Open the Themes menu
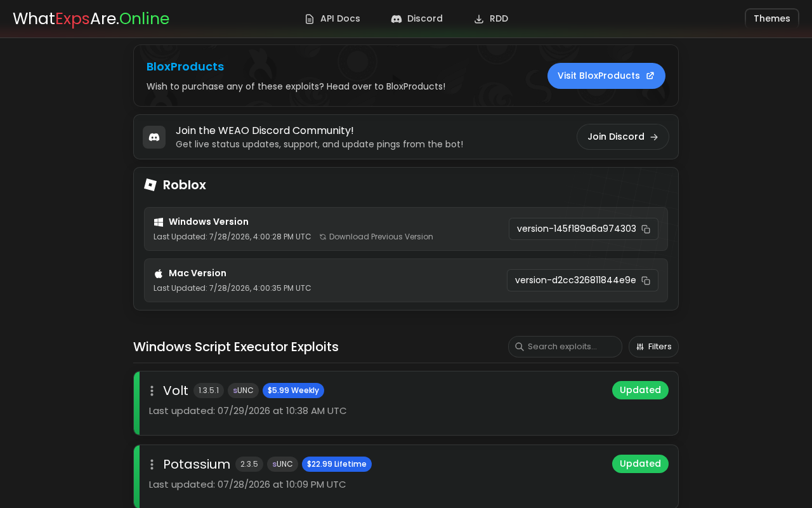The width and height of the screenshot is (812, 508). (772, 18)
